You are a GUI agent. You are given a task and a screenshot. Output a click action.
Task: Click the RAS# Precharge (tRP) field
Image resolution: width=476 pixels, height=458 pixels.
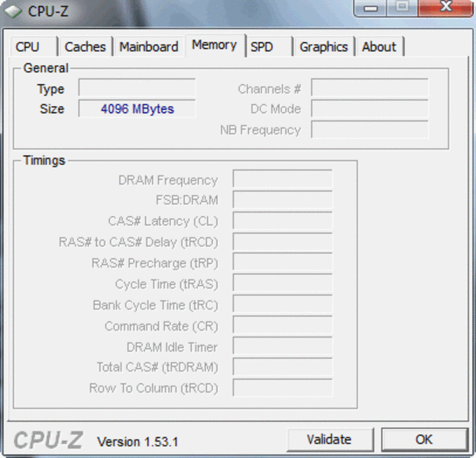tap(283, 262)
